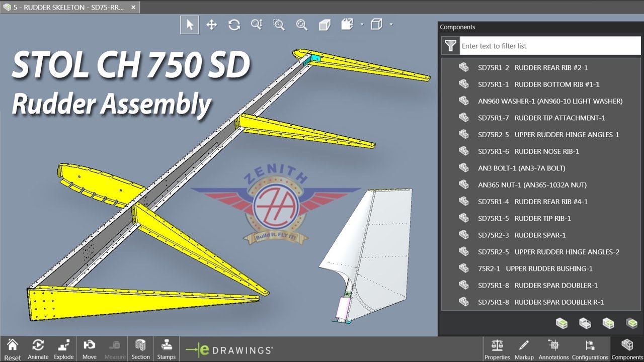Click the hollow cutout hide-component icon
The height and width of the screenshot is (362, 644).
click(x=585, y=323)
